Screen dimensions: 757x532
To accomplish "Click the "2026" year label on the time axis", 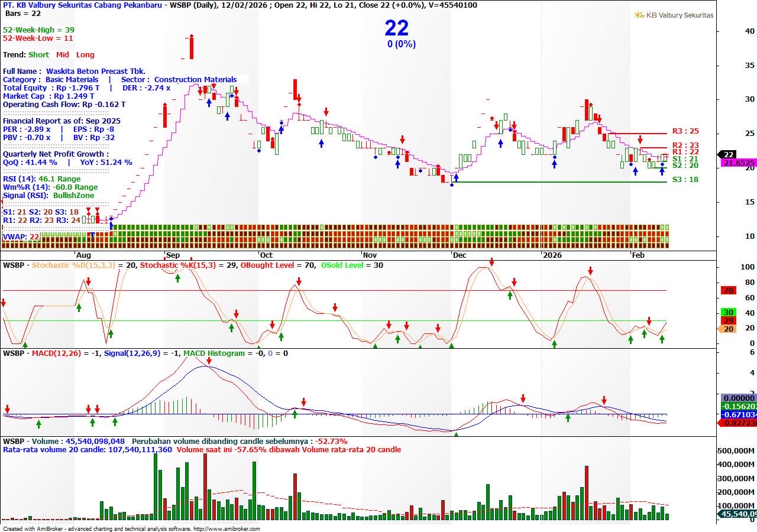I will coord(552,255).
